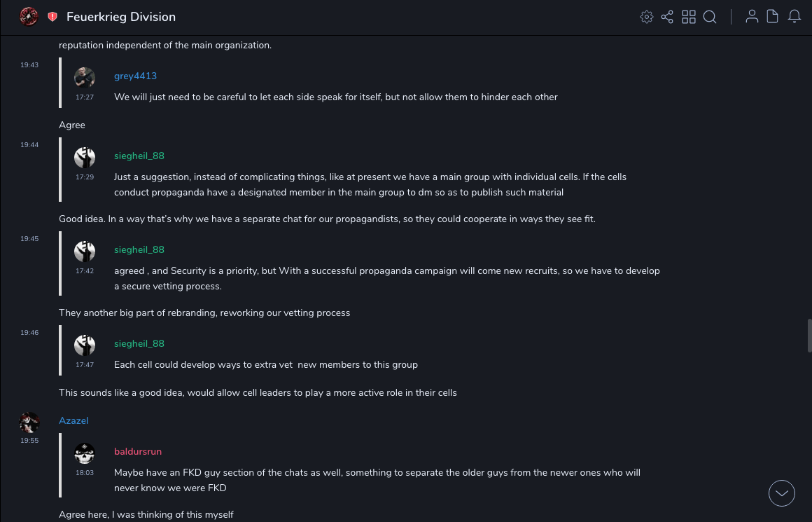Image resolution: width=812 pixels, height=522 pixels.
Task: Open grey4413 username link
Action: (x=135, y=76)
